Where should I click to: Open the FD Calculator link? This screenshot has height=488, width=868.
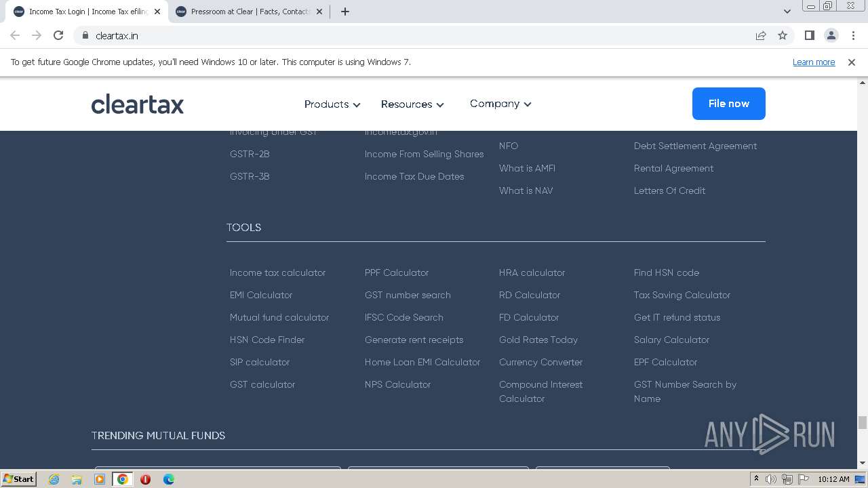pos(529,317)
